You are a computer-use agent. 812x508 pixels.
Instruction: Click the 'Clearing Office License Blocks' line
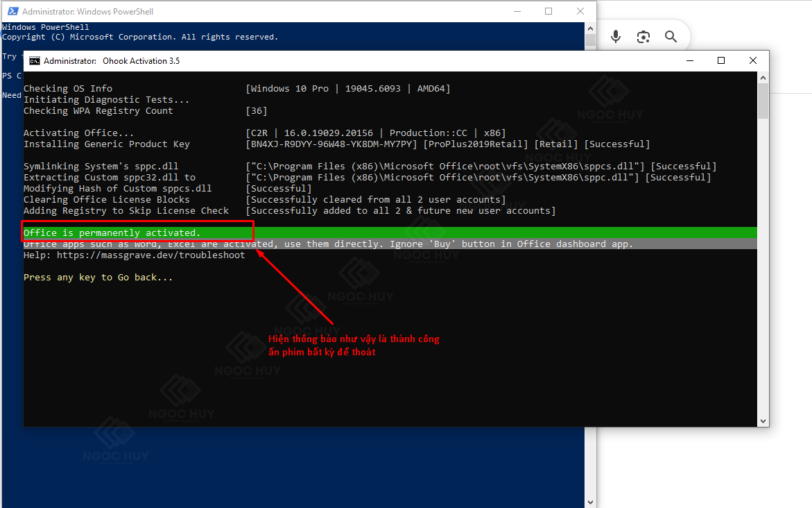point(106,200)
